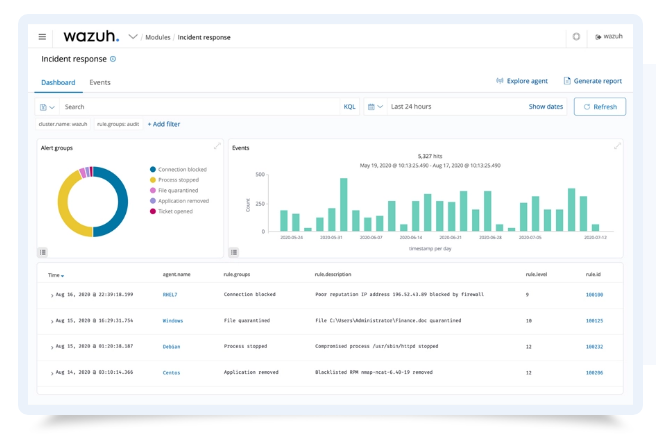Click the info icon beside Incident response

(x=113, y=60)
